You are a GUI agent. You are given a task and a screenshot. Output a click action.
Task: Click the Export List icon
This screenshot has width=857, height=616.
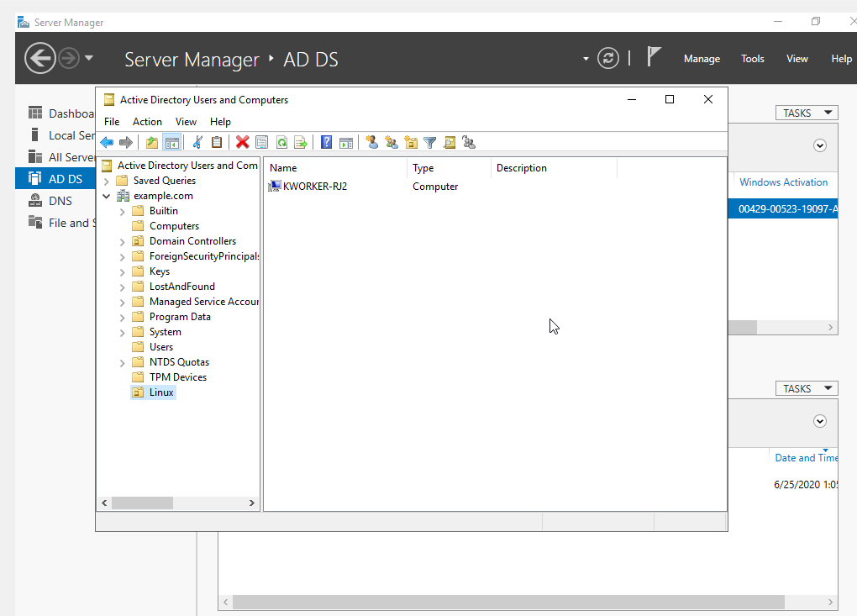301,143
